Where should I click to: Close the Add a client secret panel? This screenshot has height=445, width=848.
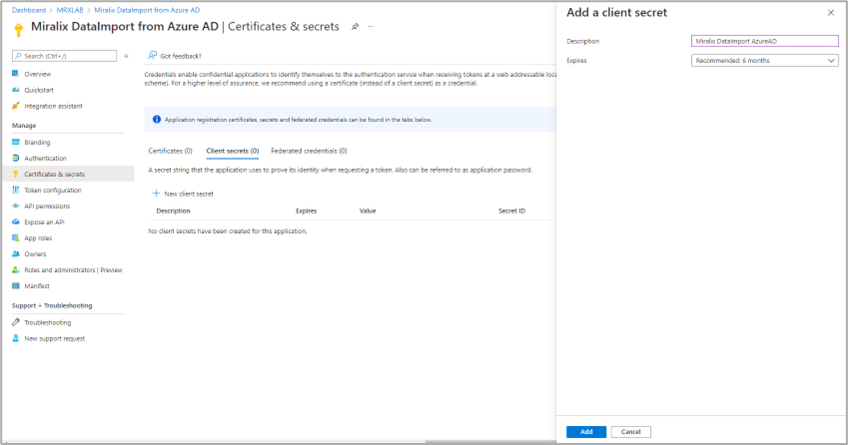[831, 12]
